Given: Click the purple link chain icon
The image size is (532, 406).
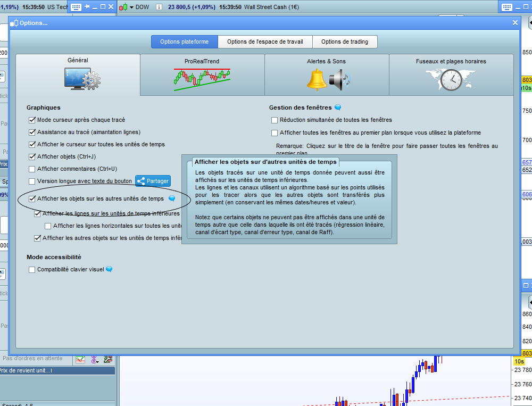Looking at the screenshot, I should tap(95, 359).
